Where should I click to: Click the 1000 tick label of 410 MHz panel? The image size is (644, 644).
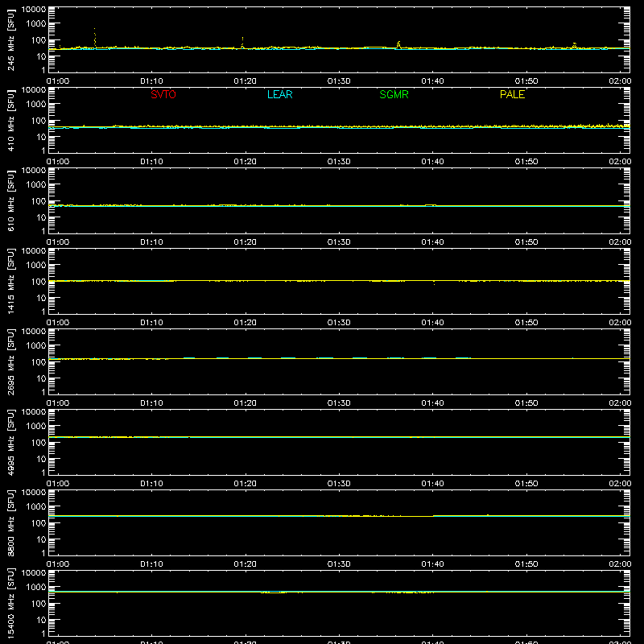point(36,105)
